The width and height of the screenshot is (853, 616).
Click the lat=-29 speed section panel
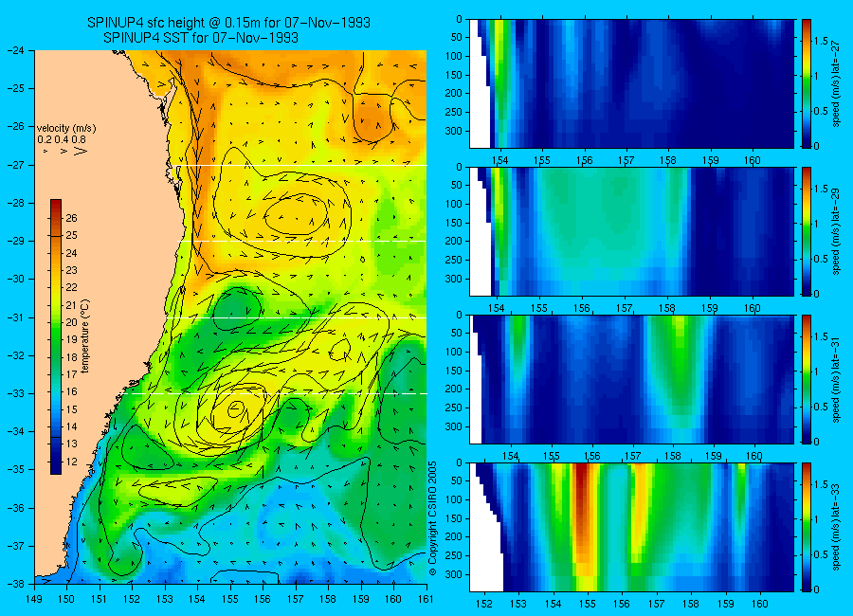(x=631, y=231)
